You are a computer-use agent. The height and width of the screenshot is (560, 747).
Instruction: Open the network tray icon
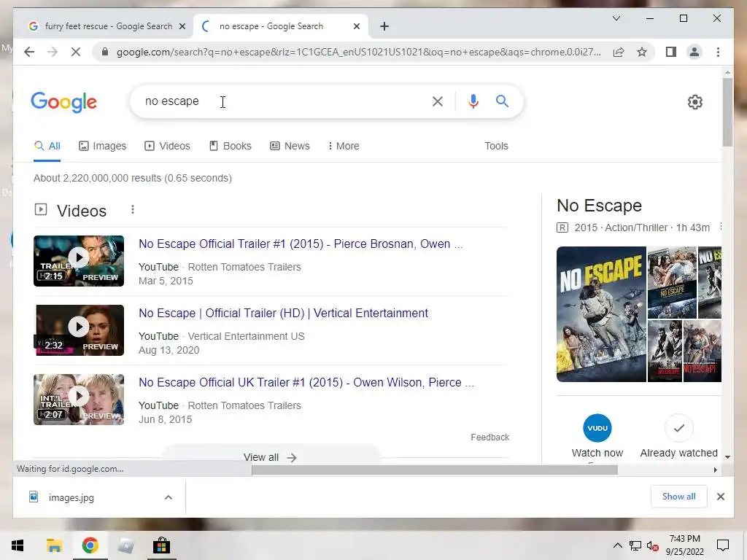point(635,545)
